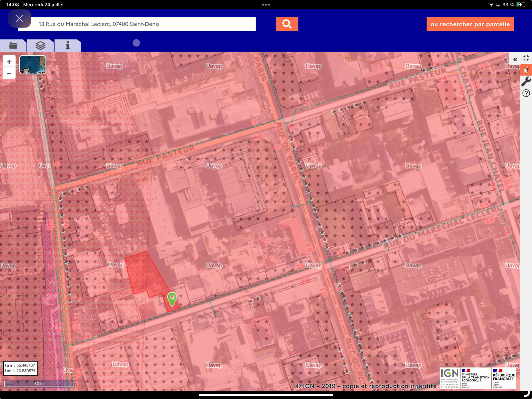The image size is (532, 399).
Task: Zoom out with the minus button
Action: 9,73
